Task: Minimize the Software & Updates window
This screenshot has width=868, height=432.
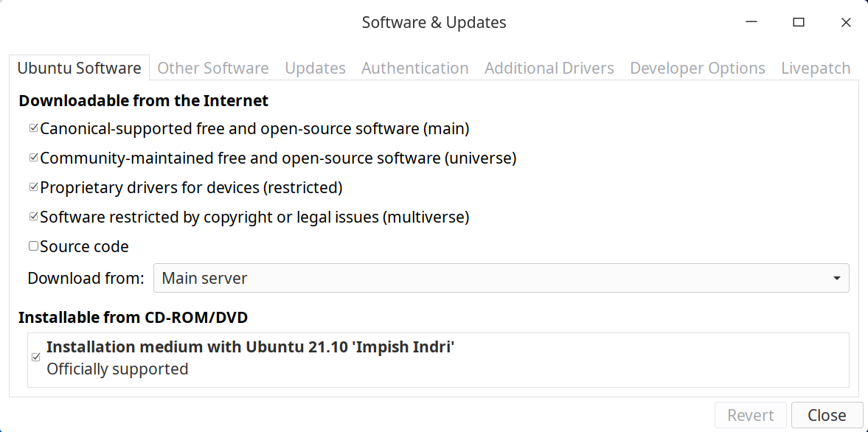Action: 751,23
